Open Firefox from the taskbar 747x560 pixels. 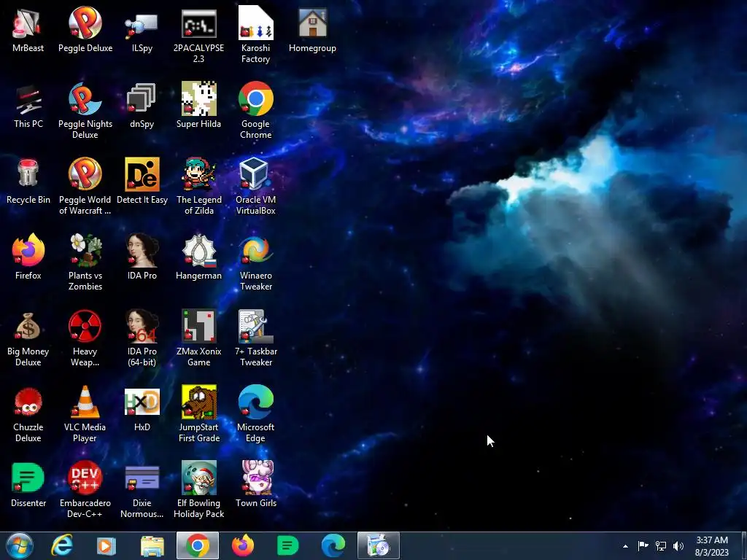(x=243, y=545)
